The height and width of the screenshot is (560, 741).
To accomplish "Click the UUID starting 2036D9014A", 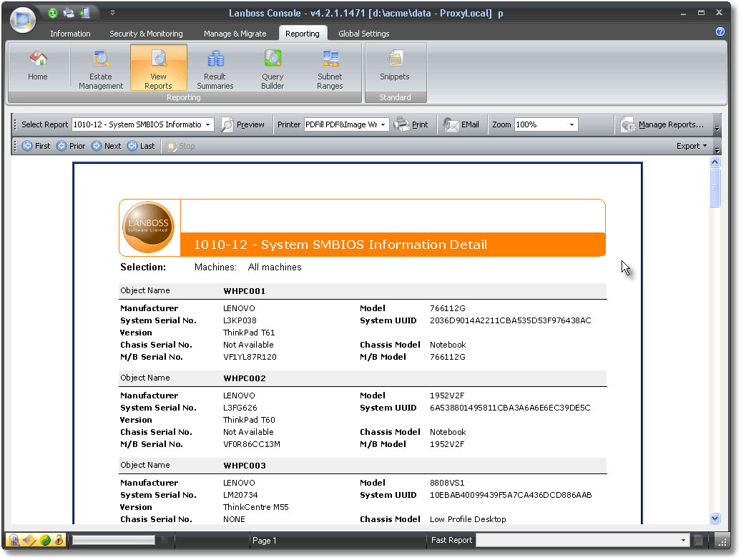I will [511, 320].
